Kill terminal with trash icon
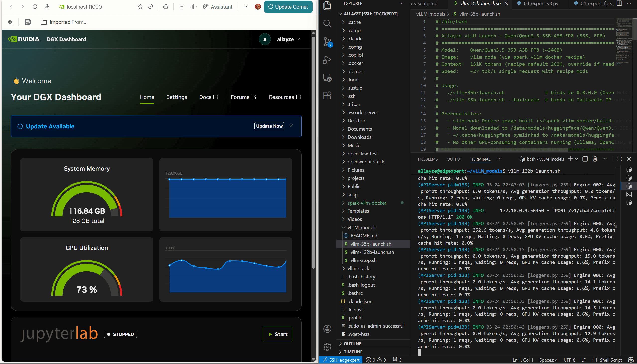This screenshot has height=364, width=637. pyautogui.click(x=595, y=159)
